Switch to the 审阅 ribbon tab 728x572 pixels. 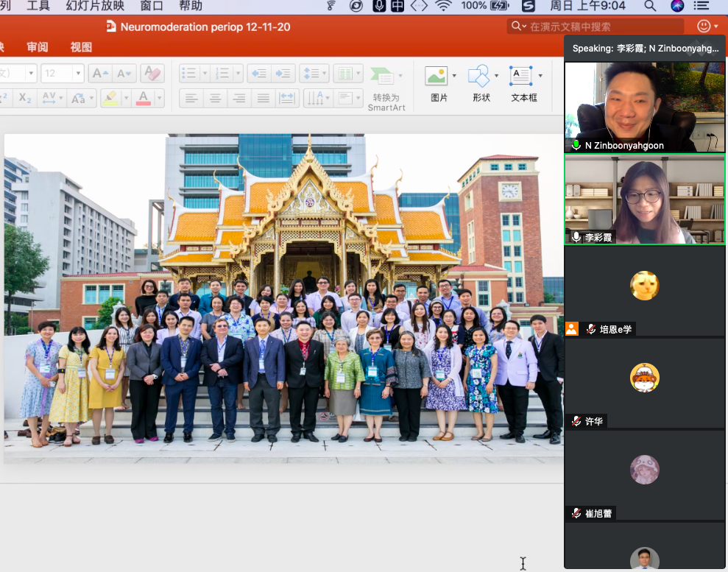coord(38,47)
